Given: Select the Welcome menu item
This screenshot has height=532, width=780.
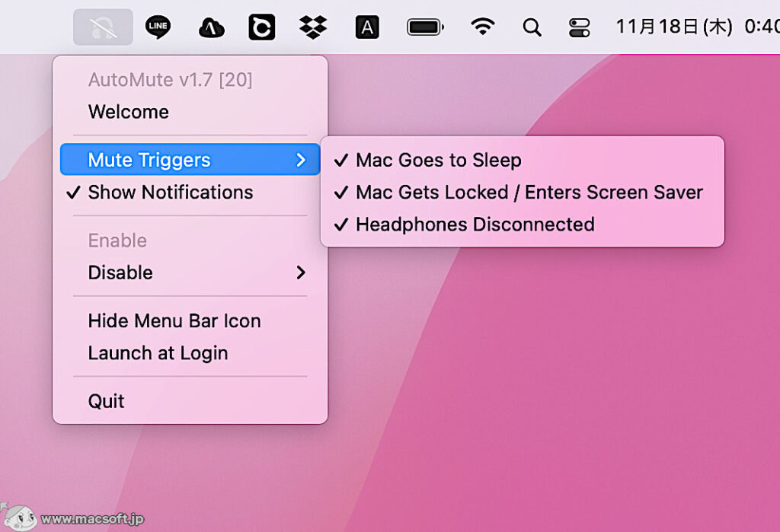Looking at the screenshot, I should [x=190, y=112].
